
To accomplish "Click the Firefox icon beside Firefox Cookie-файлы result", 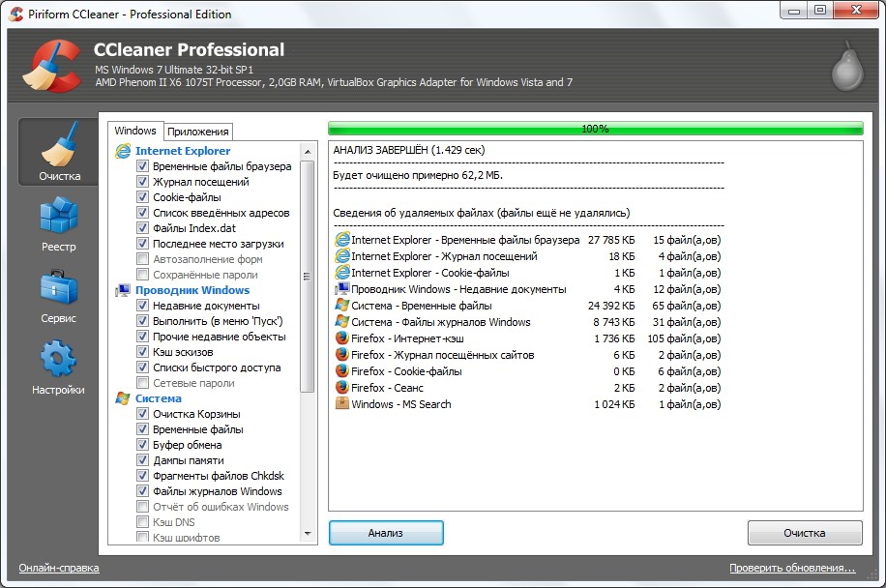I will (341, 370).
